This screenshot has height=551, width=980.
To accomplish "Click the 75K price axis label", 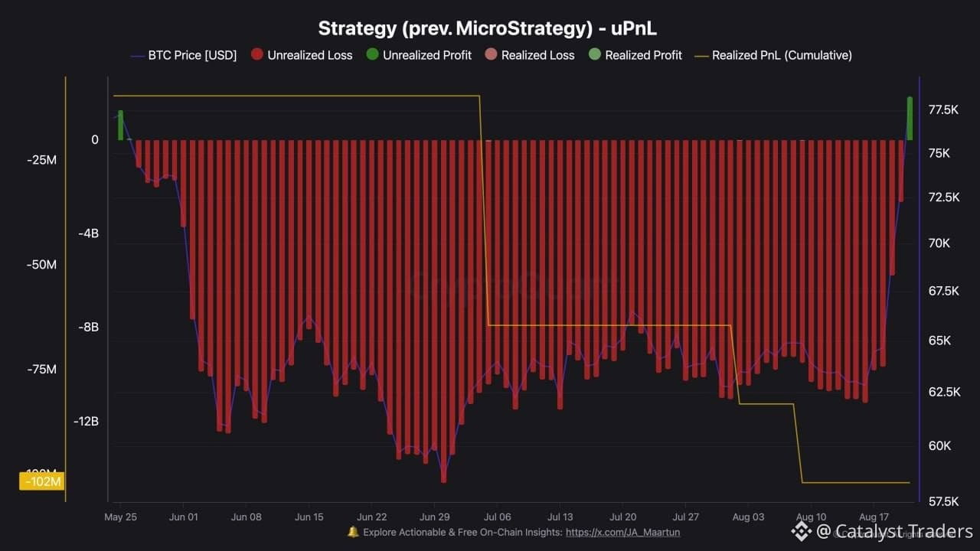I will pos(939,153).
